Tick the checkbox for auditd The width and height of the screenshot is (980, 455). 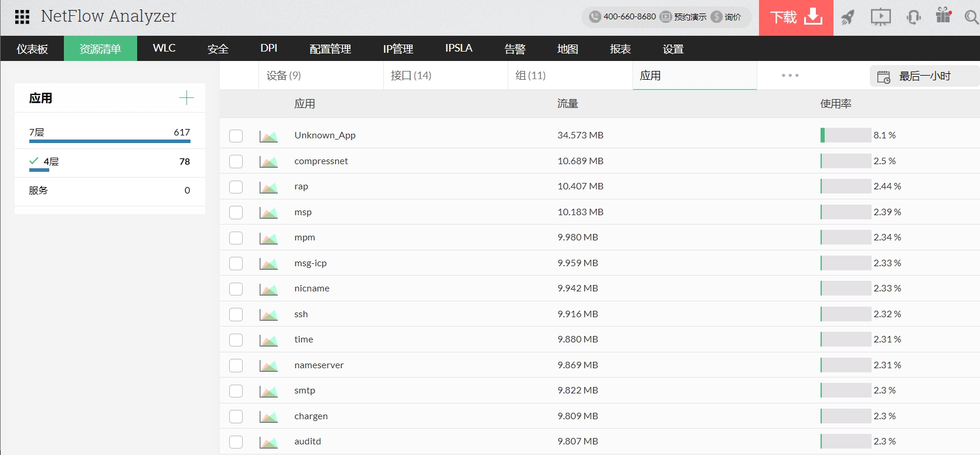(236, 442)
